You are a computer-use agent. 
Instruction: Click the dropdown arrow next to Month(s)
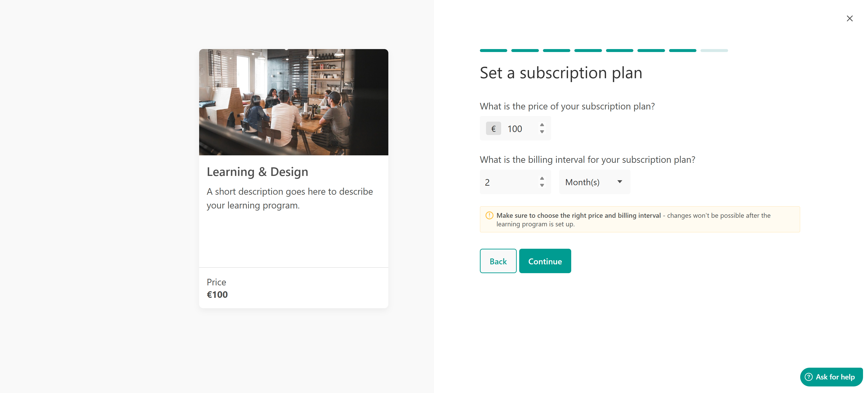pos(619,182)
